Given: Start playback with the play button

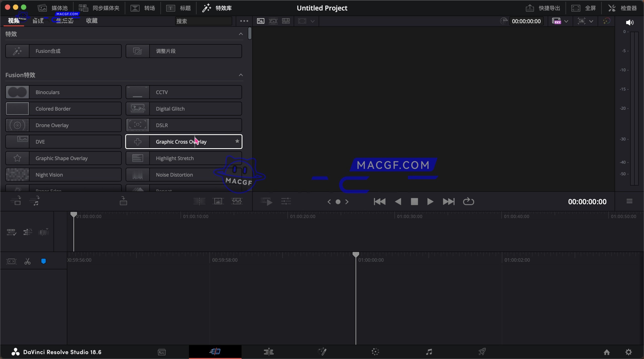Looking at the screenshot, I should (x=430, y=201).
